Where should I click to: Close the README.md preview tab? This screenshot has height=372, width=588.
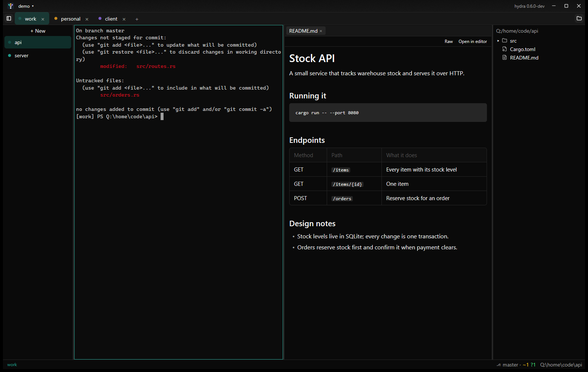(321, 31)
